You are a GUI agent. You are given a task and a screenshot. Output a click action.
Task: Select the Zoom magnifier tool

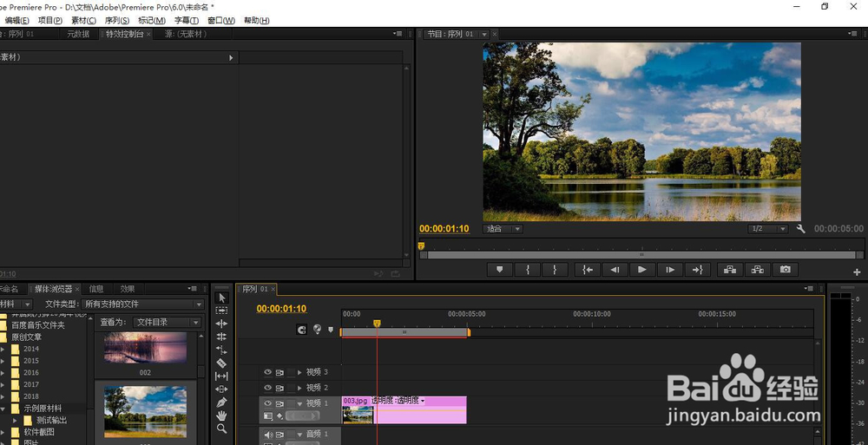221,429
